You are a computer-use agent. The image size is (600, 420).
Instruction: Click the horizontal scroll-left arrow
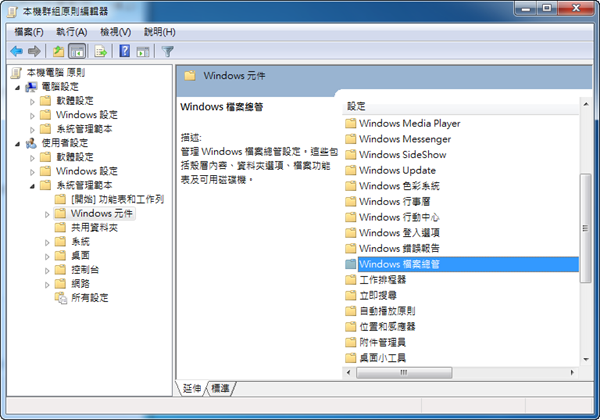pos(348,372)
